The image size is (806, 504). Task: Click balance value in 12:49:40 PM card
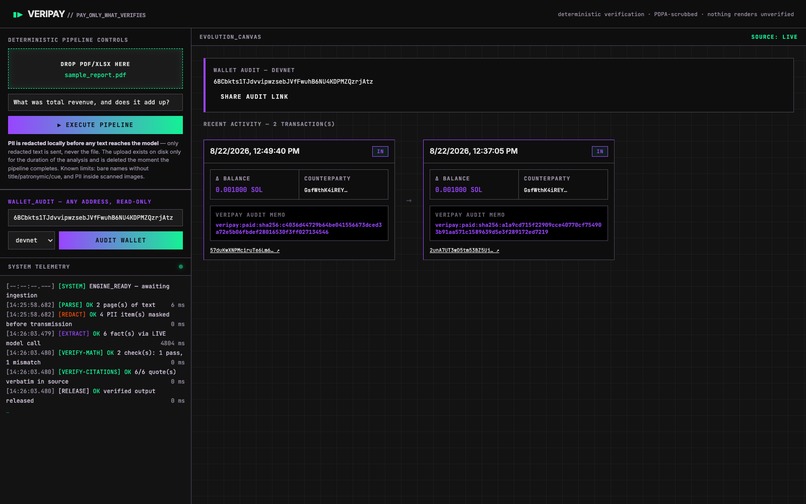click(239, 190)
